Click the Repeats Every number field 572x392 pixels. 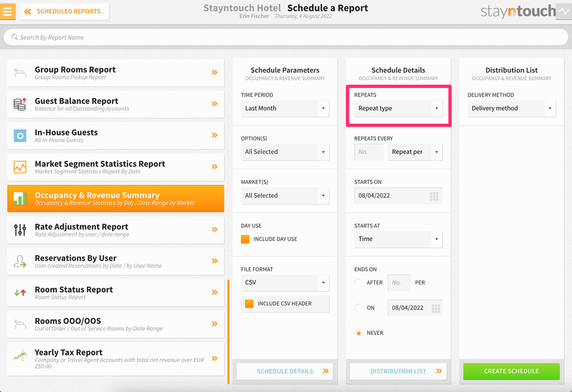(369, 152)
